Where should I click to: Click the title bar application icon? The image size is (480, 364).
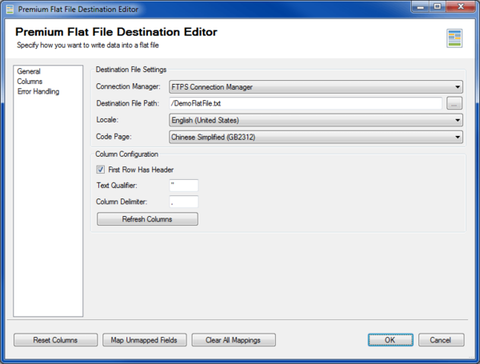point(10,9)
